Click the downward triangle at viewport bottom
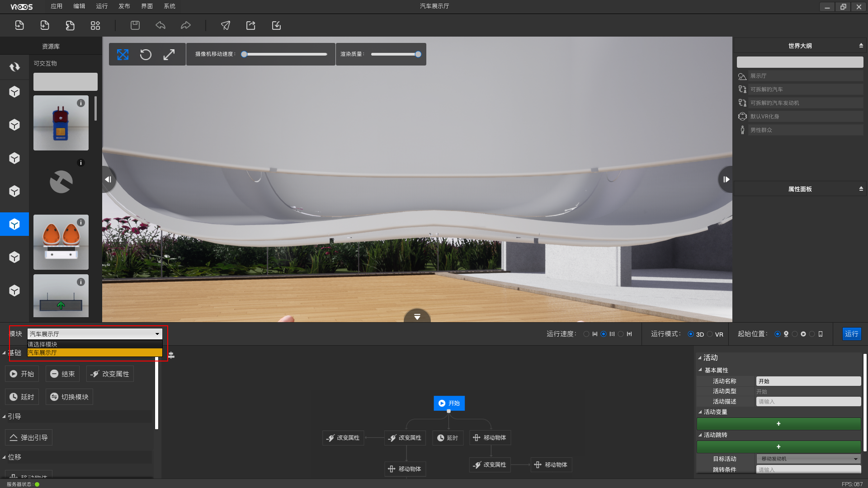Viewport: 868px width, 488px height. pos(417,316)
